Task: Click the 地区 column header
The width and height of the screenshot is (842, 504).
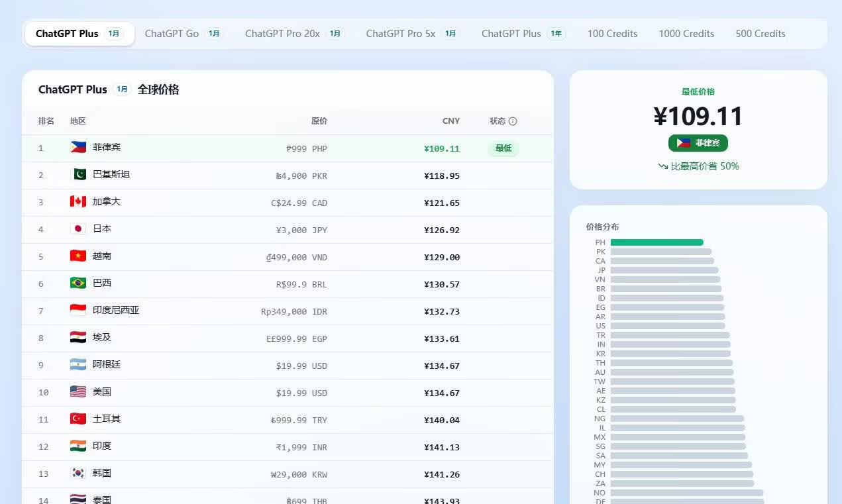Action: (78, 121)
